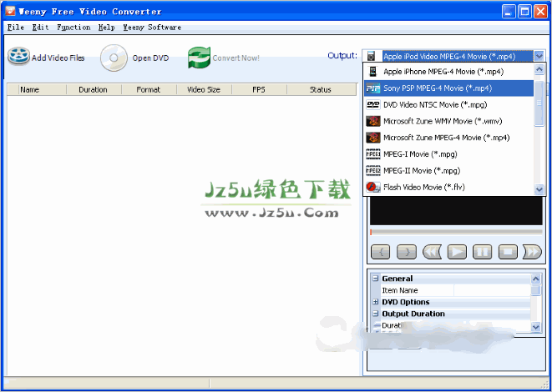Viewport: 552px width, 392px height.
Task: Click Add Video Files button label
Action: (58, 58)
